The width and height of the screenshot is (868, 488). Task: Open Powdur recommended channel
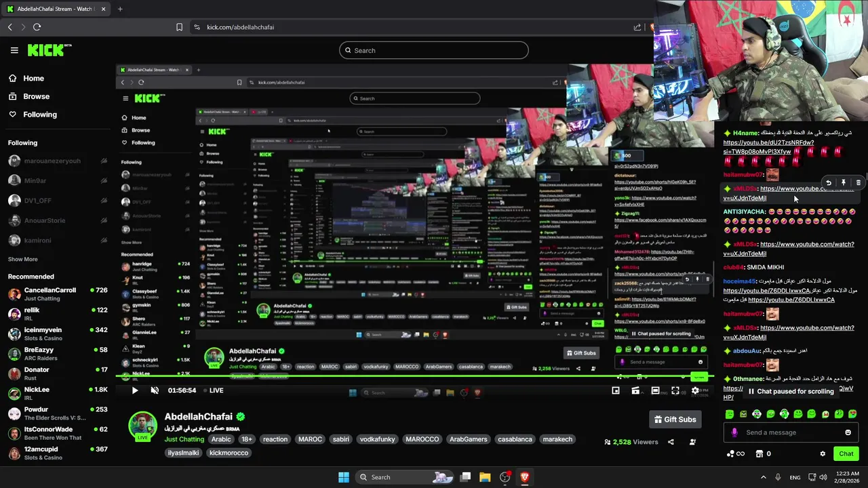point(58,413)
